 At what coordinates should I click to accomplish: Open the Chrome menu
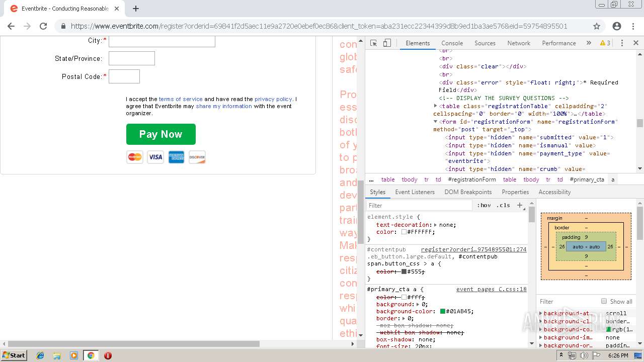click(633, 26)
